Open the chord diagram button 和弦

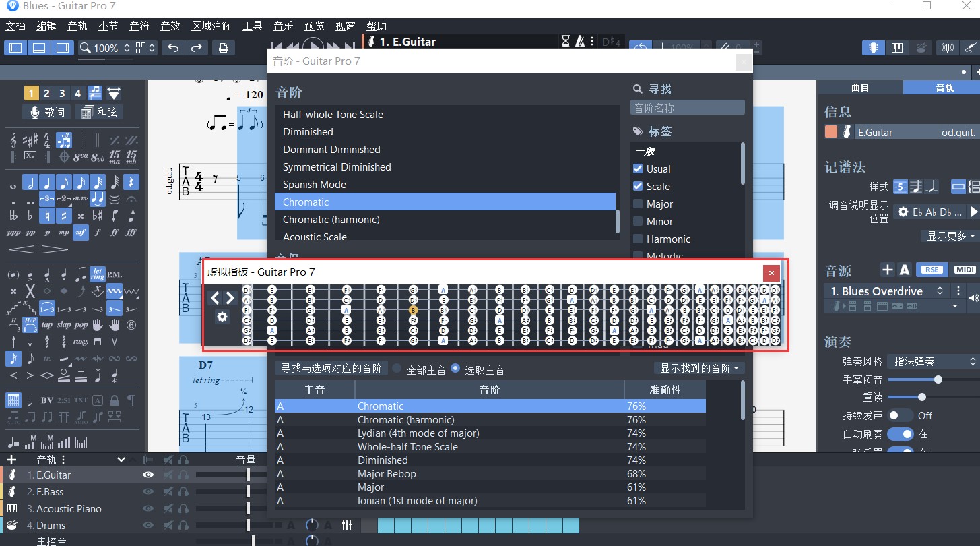click(99, 112)
